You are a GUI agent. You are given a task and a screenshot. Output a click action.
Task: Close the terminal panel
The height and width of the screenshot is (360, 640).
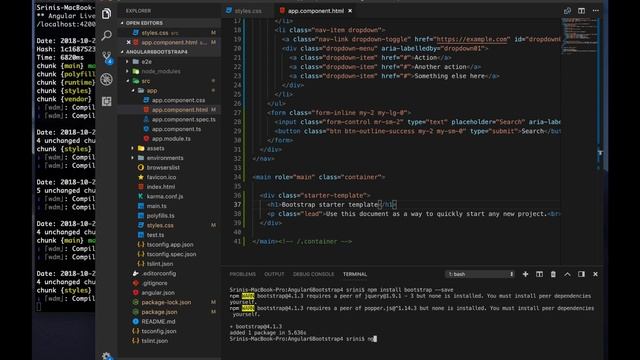[x=596, y=274]
